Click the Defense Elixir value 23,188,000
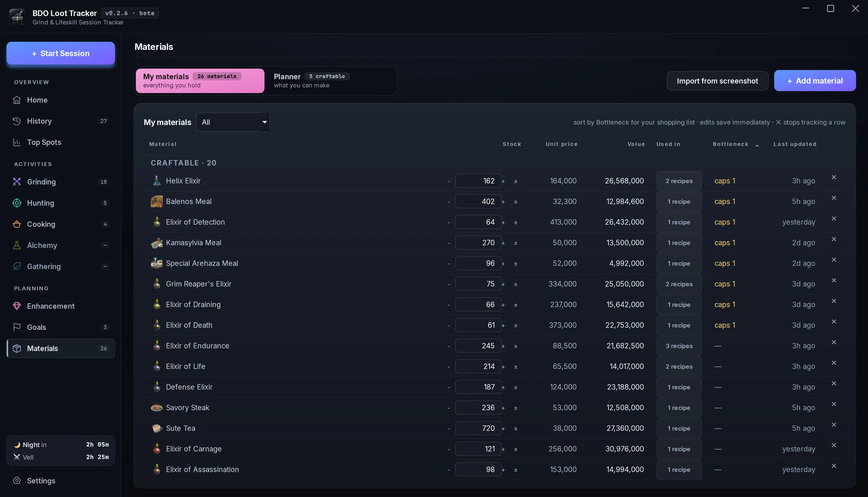868x497 pixels. [625, 387]
